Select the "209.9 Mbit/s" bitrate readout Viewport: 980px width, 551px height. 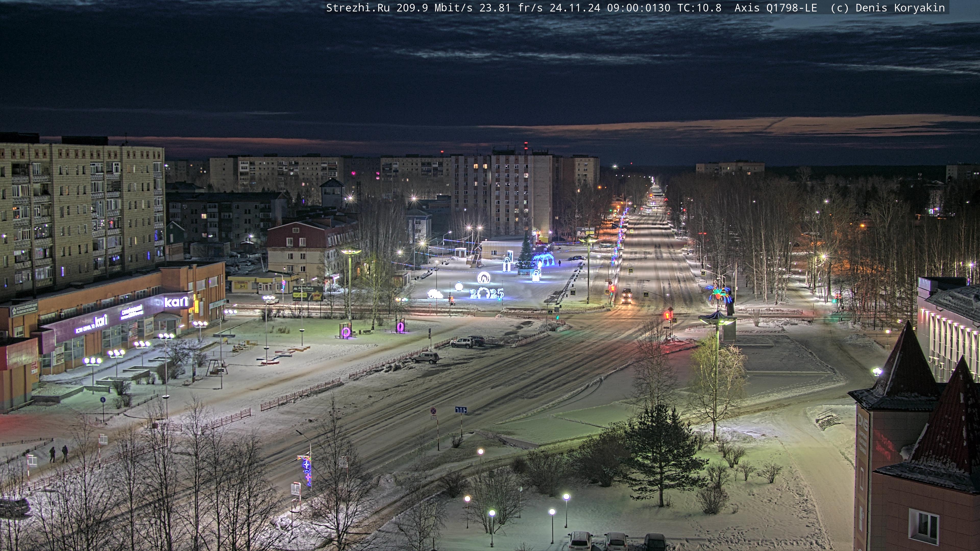click(434, 8)
